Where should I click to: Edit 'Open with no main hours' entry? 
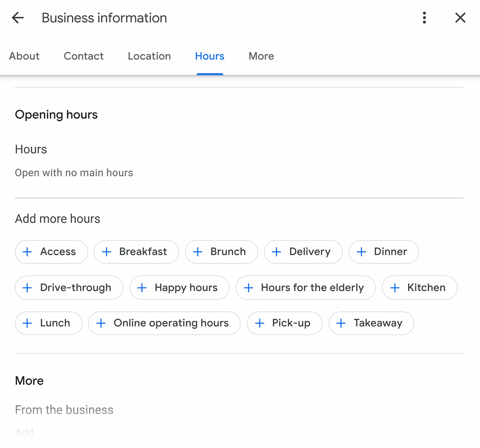click(74, 173)
